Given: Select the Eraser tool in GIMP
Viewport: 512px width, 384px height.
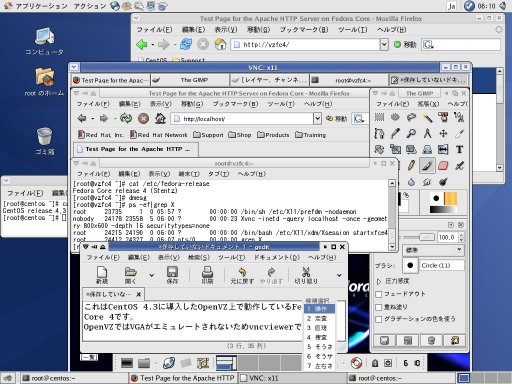Looking at the screenshot, I should pos(443,166).
